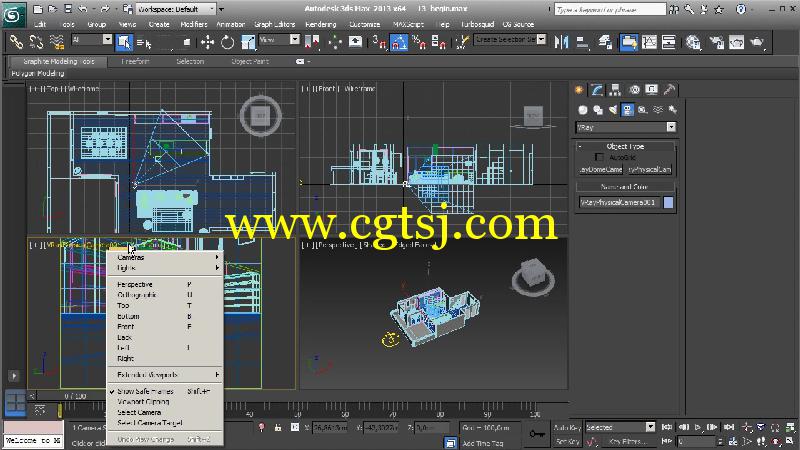The width and height of the screenshot is (800, 450).
Task: Click the Align tool icon
Action: [x=582, y=42]
